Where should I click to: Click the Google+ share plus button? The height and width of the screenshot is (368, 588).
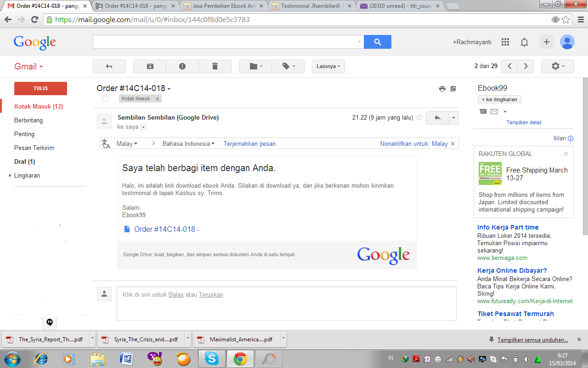coord(547,42)
